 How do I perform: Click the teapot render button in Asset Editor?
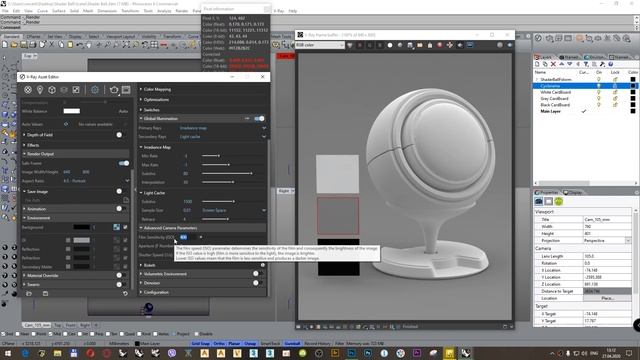coord(114,90)
